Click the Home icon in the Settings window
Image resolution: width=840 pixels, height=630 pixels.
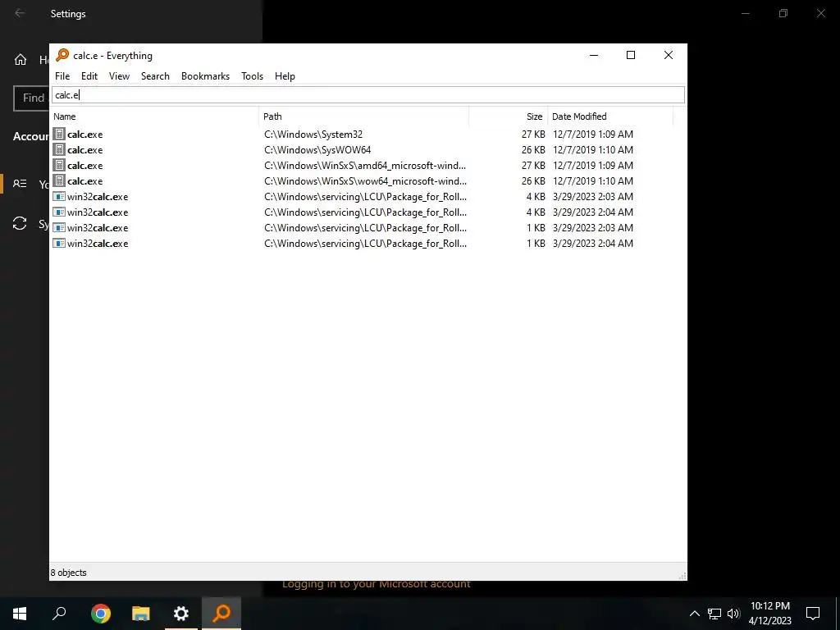coord(21,59)
